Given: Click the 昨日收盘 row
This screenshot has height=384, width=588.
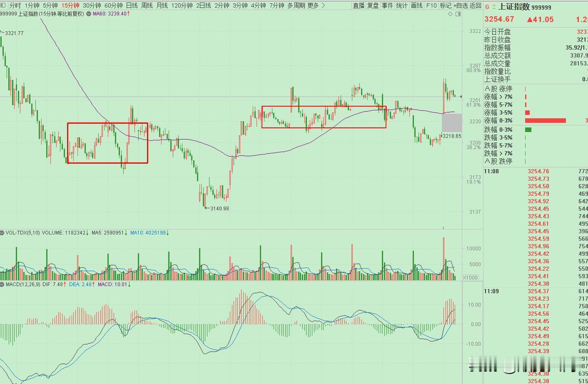Looking at the screenshot, I should tap(536, 40).
